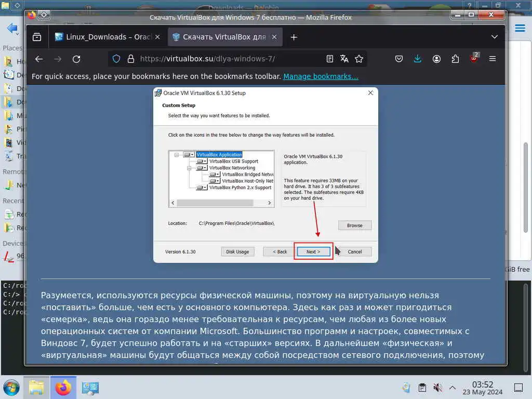Go back one page in Firefox
This screenshot has width=532, height=399.
coord(39,59)
